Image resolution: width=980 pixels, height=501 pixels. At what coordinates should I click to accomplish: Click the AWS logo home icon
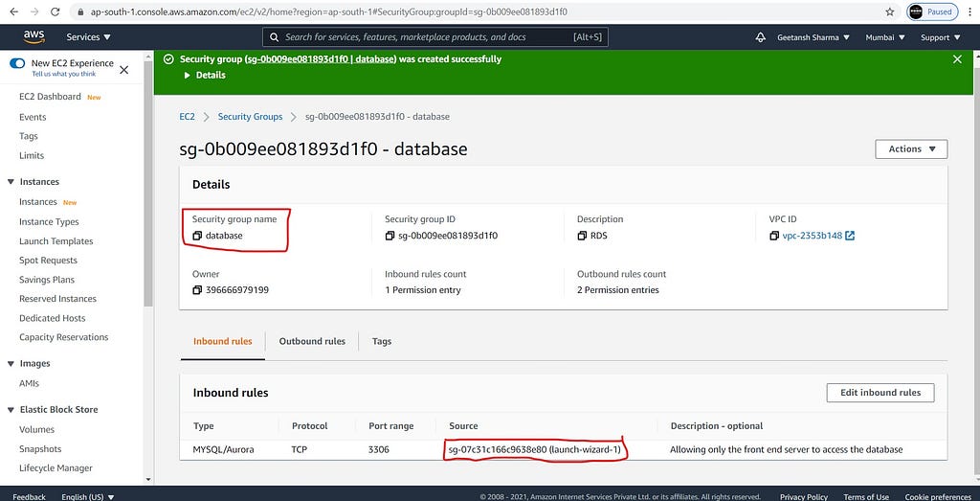coord(33,37)
